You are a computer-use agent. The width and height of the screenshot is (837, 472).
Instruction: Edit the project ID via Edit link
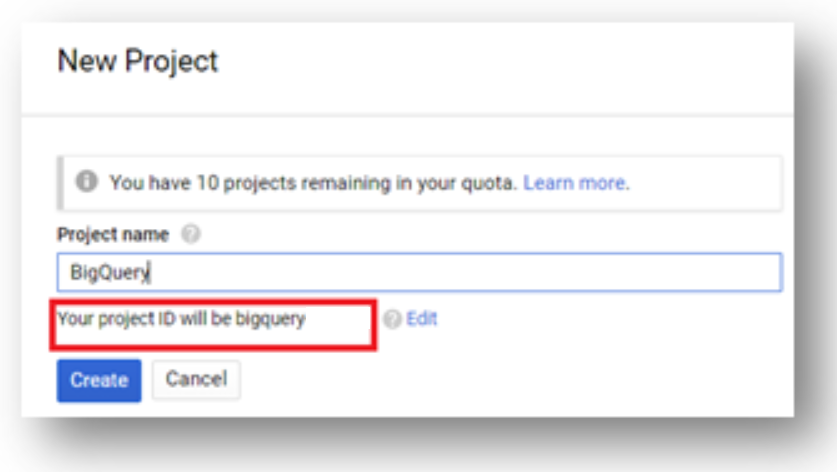tap(422, 319)
